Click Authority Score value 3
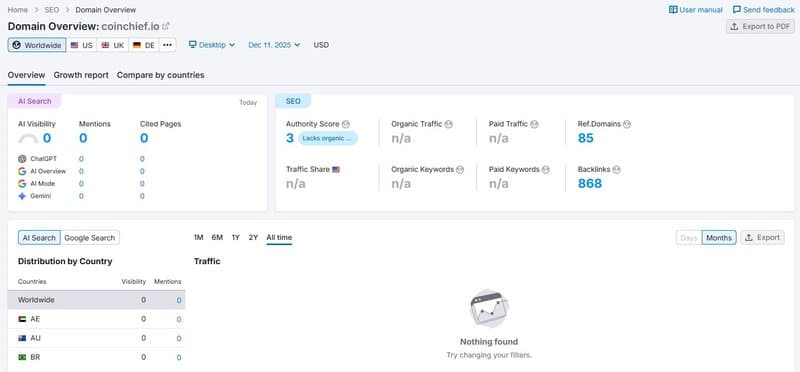 coord(290,138)
